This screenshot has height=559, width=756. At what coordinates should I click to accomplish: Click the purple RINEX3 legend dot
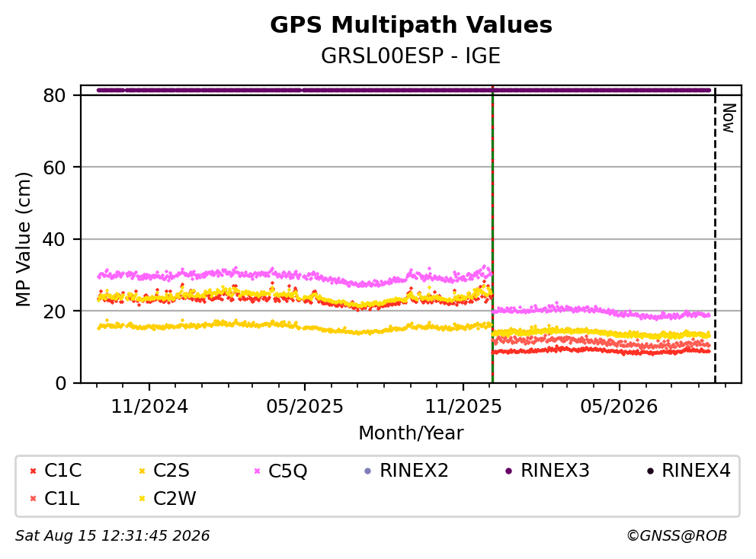[508, 471]
